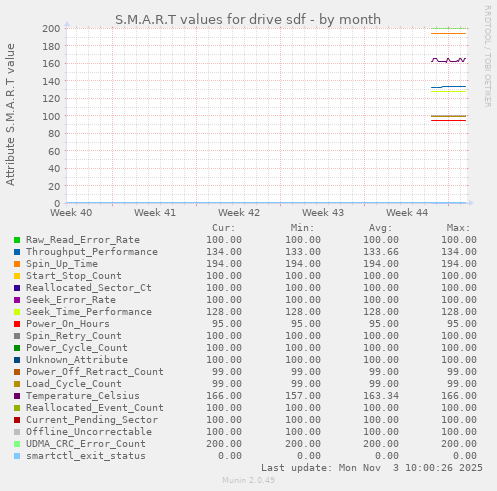Click the red Power_On_Hours legend swatch

click(17, 324)
